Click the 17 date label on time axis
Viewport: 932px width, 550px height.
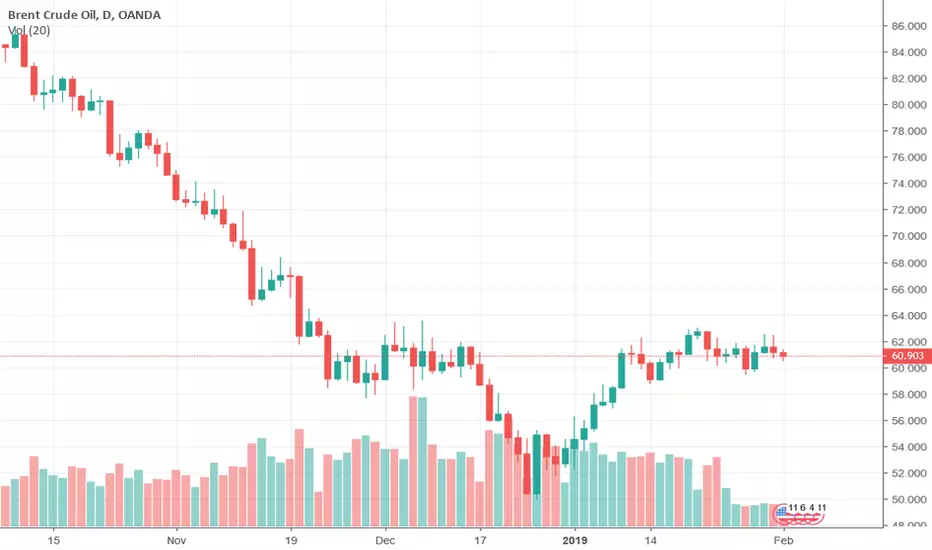tap(480, 540)
